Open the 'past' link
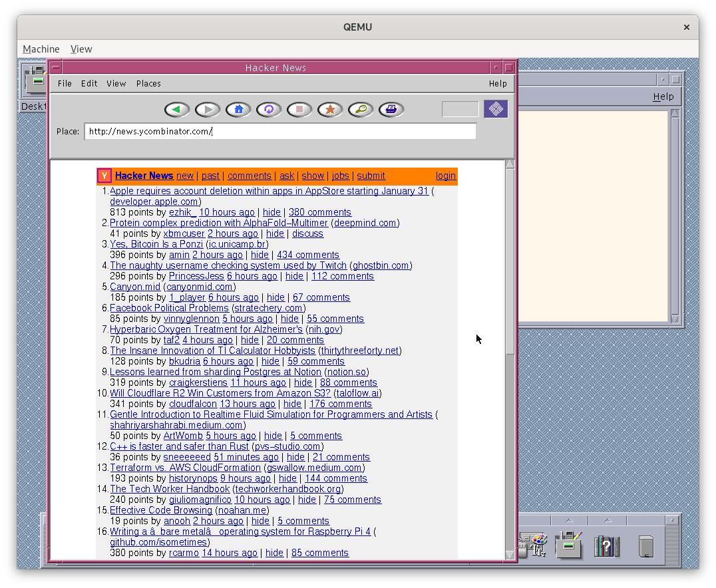 point(210,176)
